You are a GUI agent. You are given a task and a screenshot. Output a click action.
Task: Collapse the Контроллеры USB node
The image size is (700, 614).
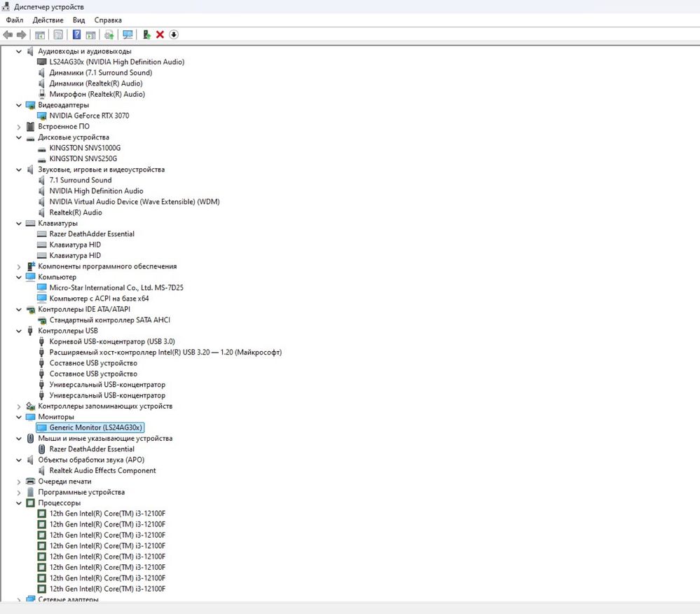(x=19, y=331)
